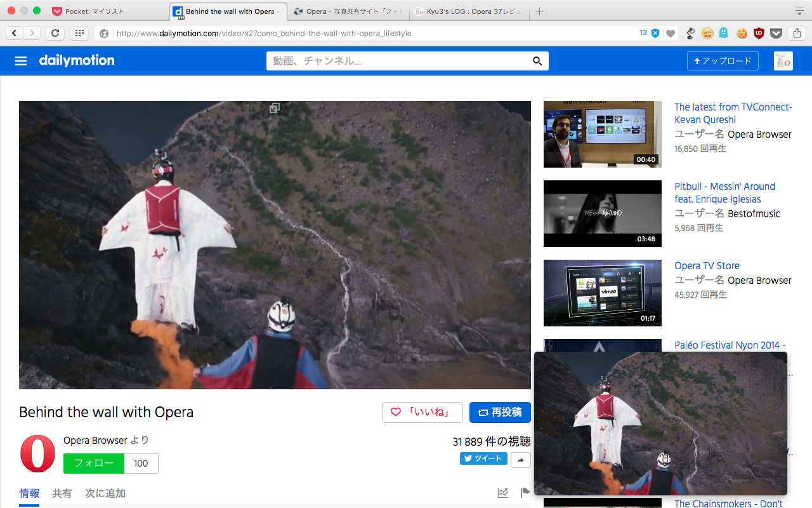
Task: Go forward with the browser forward arrow
Action: click(32, 33)
